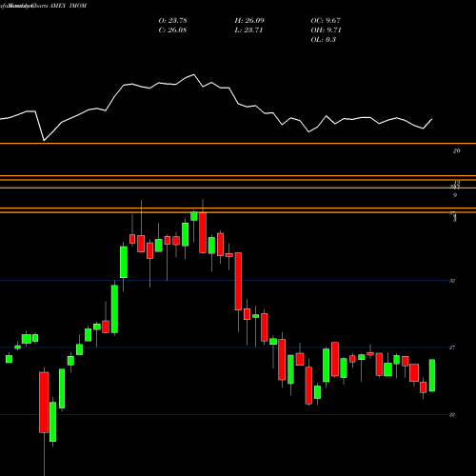The width and height of the screenshot is (476, 476).
Task: Select the OH: 9.71 reading
Action: click(x=326, y=30)
